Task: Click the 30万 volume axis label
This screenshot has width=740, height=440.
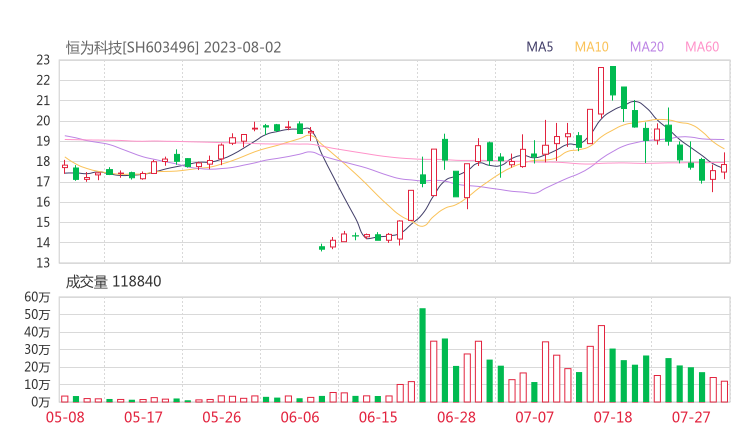Action: click(x=37, y=350)
